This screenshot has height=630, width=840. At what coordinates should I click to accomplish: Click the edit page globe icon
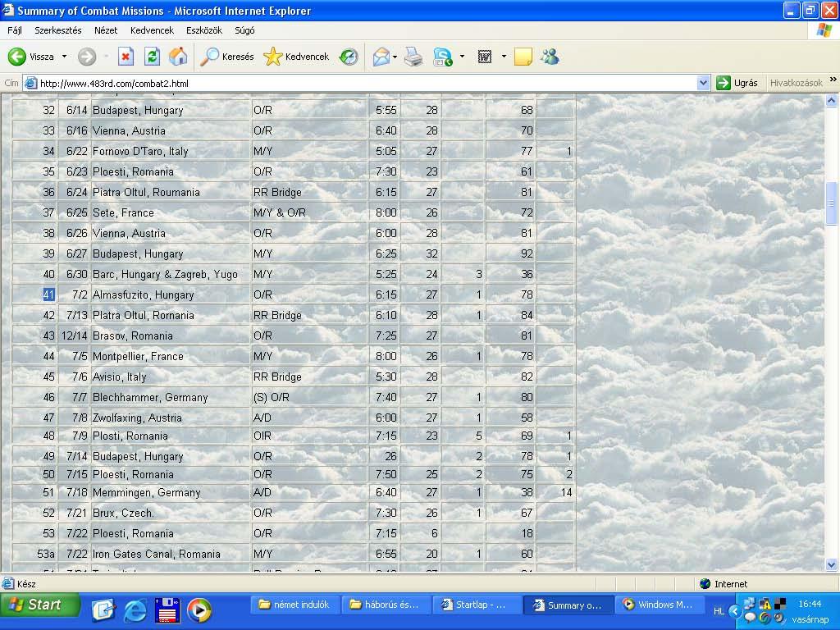pyautogui.click(x=443, y=57)
